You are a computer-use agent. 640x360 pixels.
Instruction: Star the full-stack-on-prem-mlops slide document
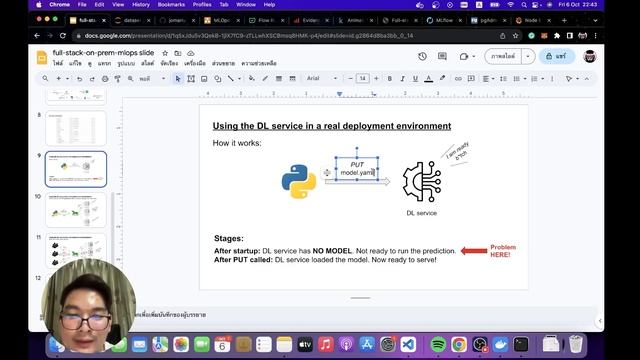tap(165, 53)
